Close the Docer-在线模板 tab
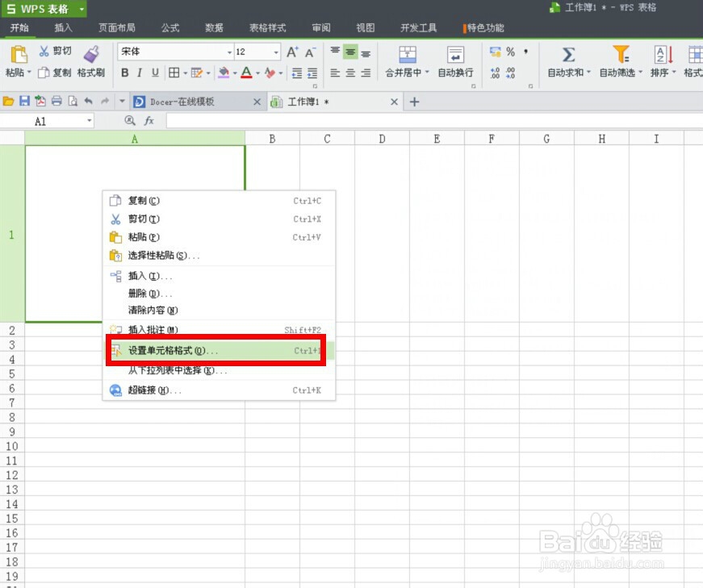 [x=257, y=102]
